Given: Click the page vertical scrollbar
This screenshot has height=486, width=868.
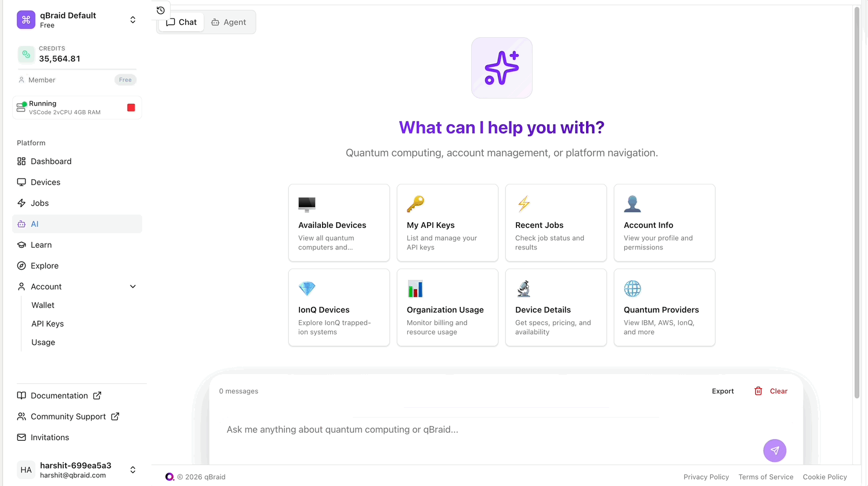Looking at the screenshot, I should [857, 203].
